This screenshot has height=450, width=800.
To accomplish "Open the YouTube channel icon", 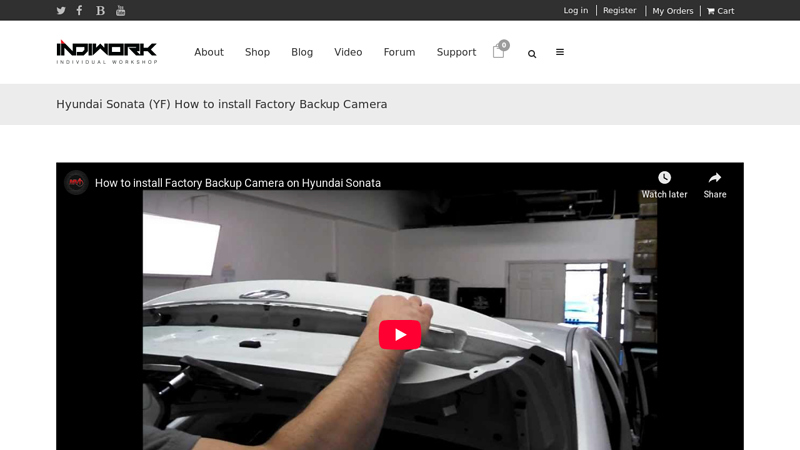I will (120, 10).
